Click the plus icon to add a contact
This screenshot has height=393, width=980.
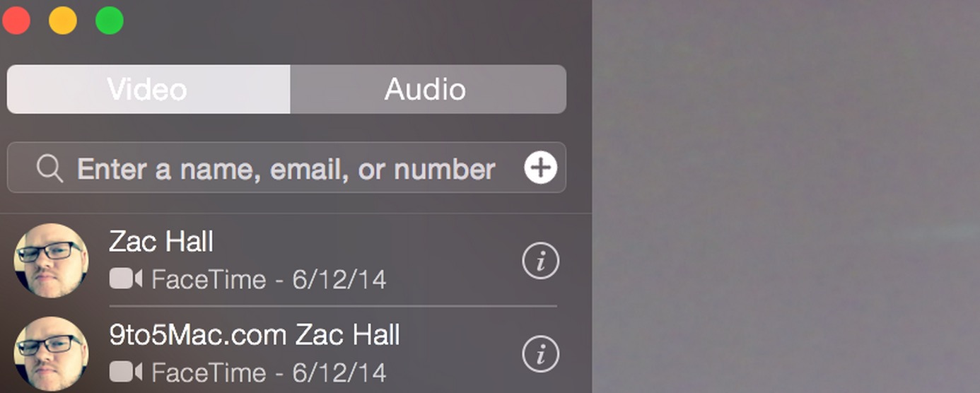pyautogui.click(x=541, y=168)
